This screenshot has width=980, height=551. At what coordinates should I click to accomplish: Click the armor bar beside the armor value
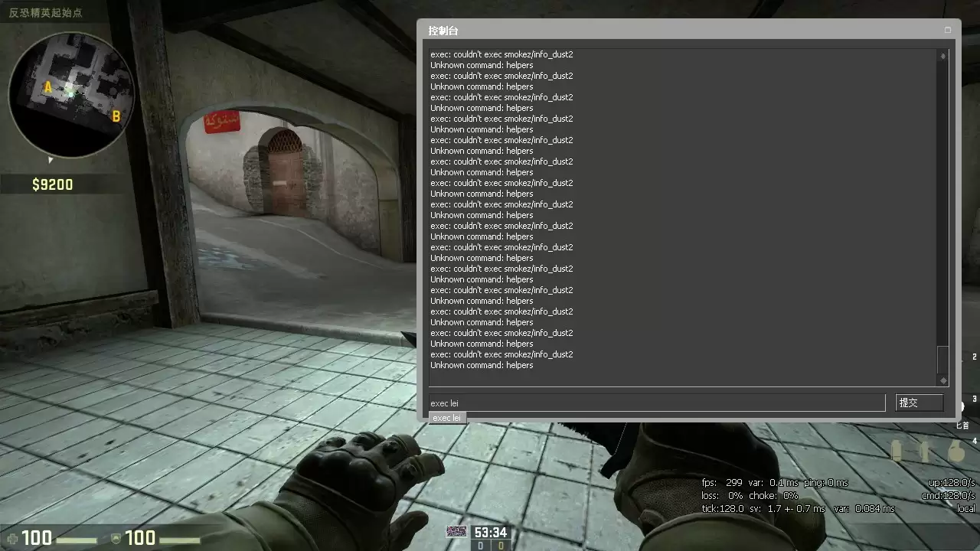[178, 540]
